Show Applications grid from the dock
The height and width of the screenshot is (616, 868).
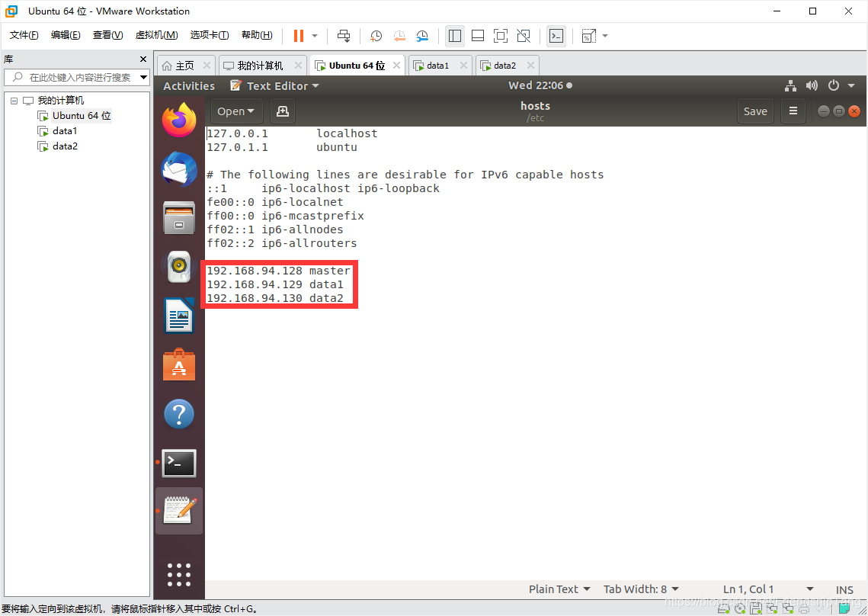click(179, 575)
